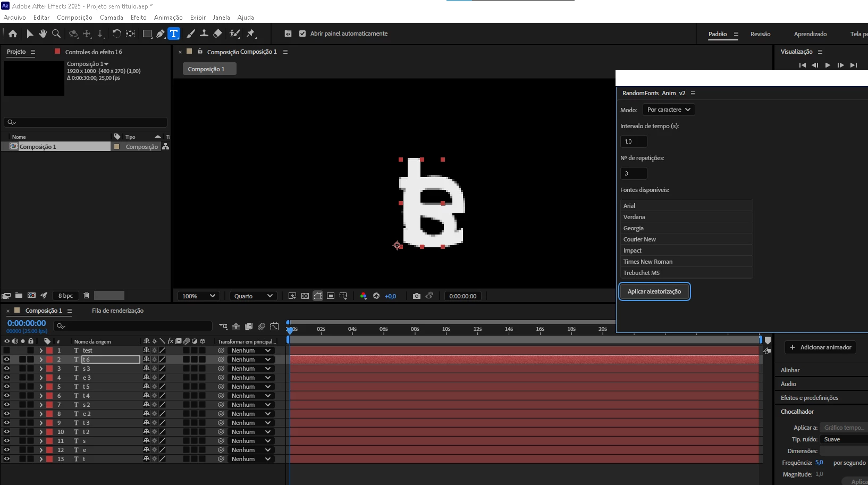Viewport: 868px width, 485px height.
Task: Select the Hand tool
Action: point(43,34)
